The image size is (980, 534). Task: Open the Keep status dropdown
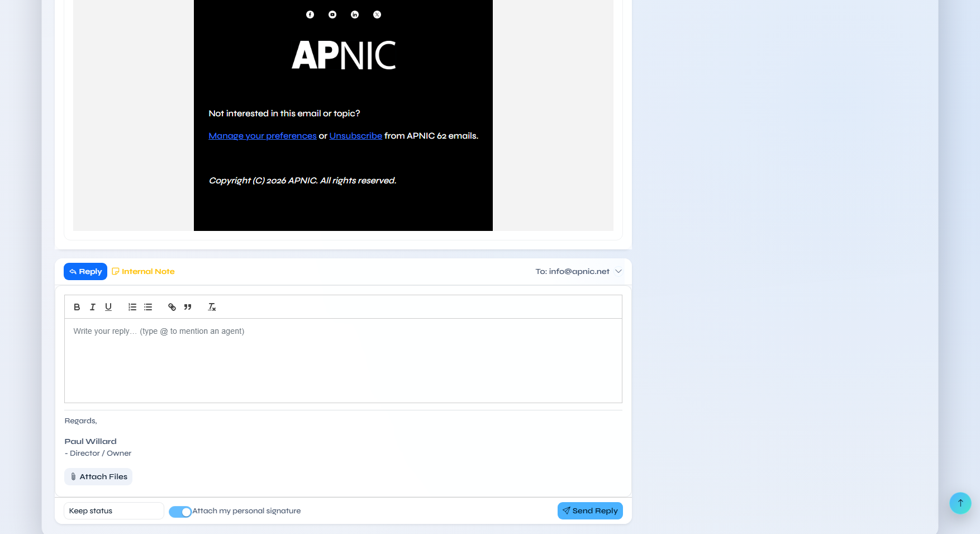point(113,511)
